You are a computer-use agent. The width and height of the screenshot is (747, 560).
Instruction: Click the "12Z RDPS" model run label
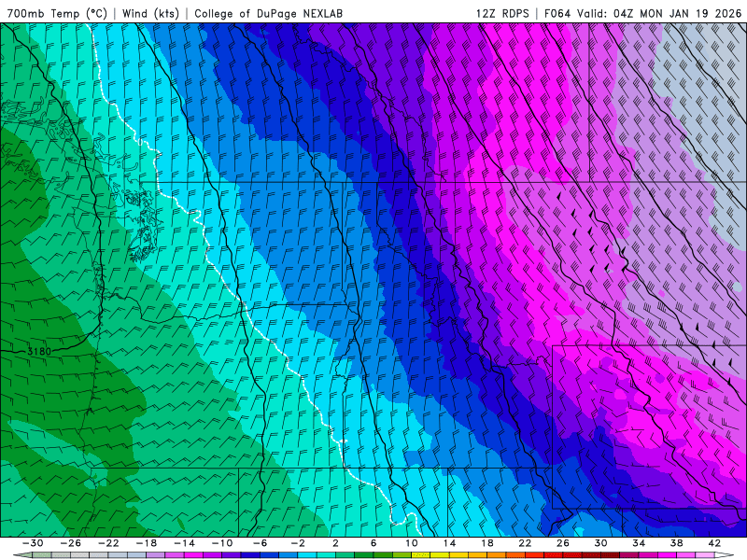click(x=502, y=13)
